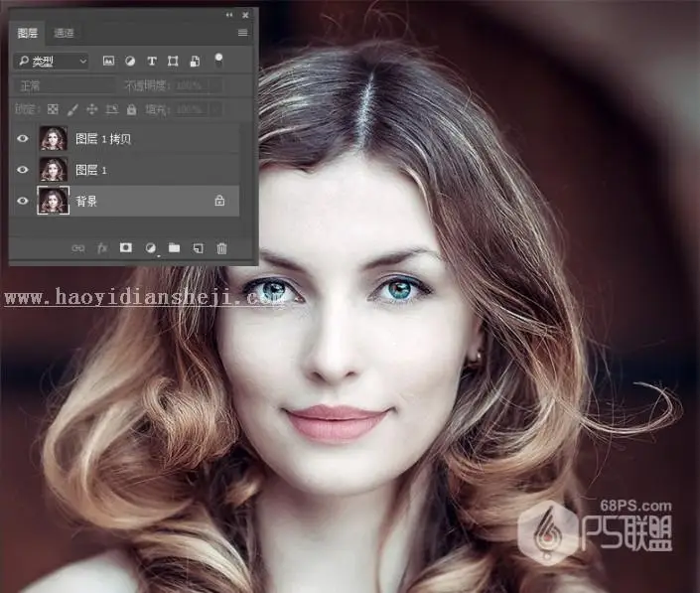Hide the 图层 1 拷贝 layer
The image size is (700, 593).
[x=22, y=139]
